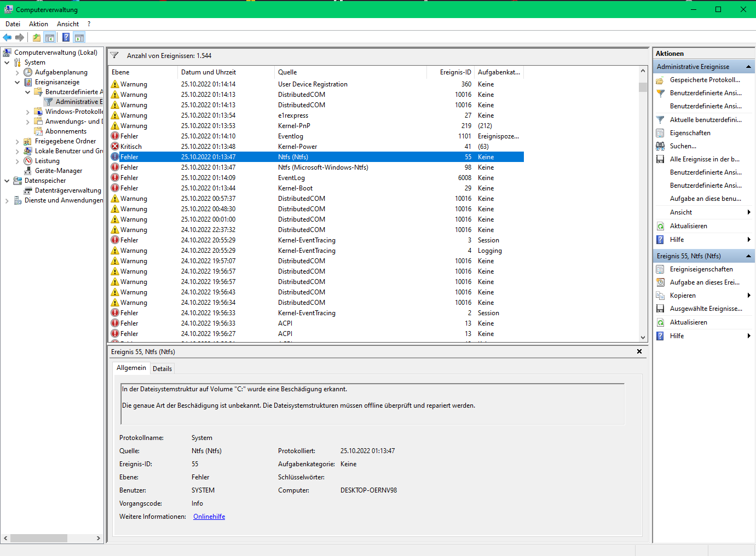Switch to the Details tab

click(x=162, y=369)
